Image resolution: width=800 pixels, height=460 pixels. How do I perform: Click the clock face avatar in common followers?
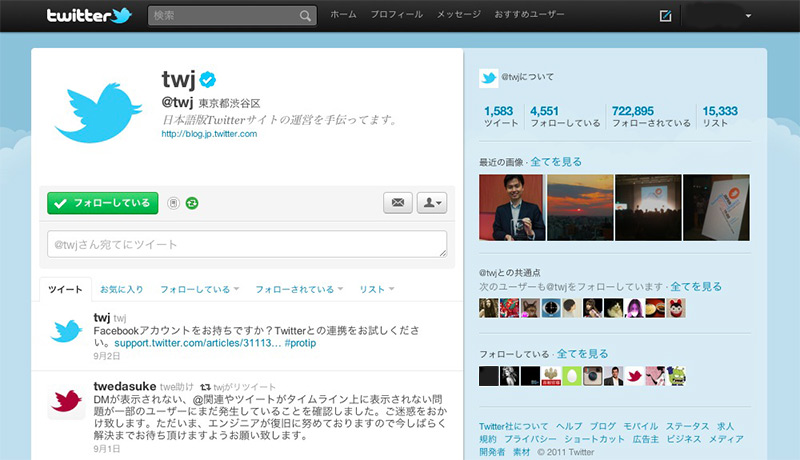(x=551, y=308)
